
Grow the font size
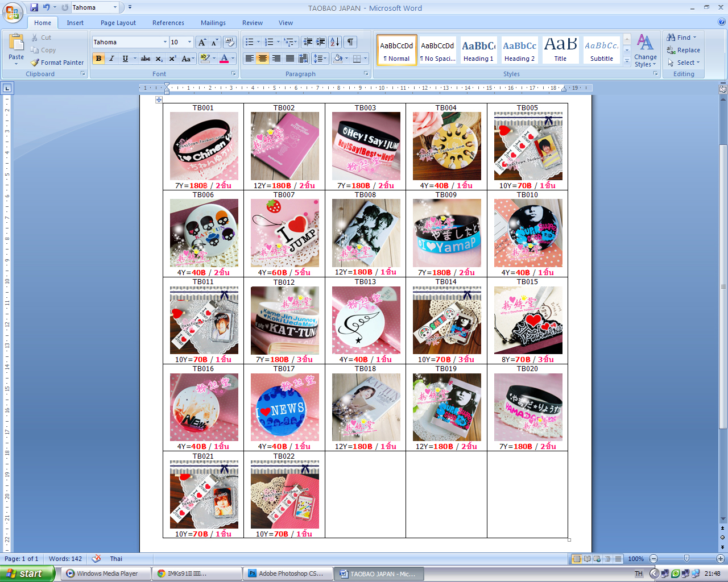click(x=202, y=42)
